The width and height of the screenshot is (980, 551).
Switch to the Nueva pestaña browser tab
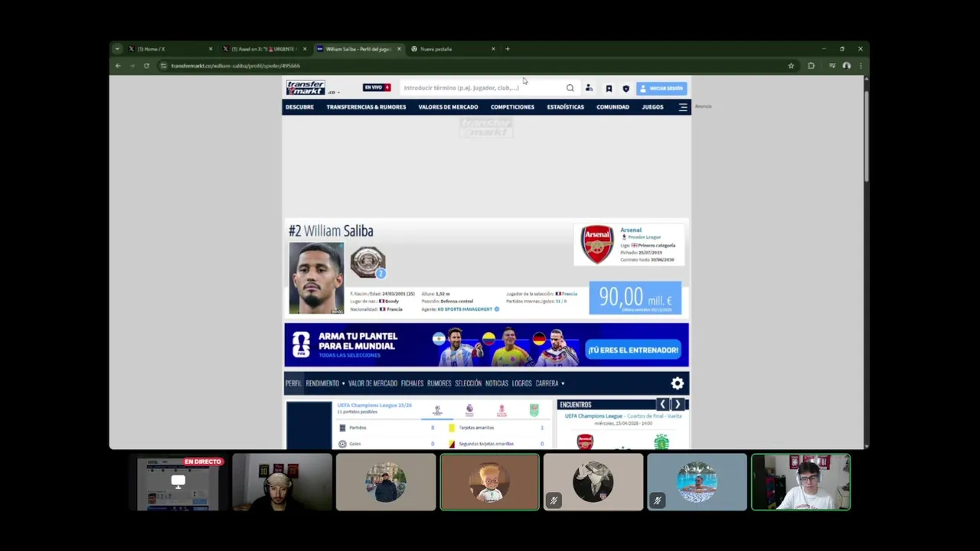click(x=452, y=49)
